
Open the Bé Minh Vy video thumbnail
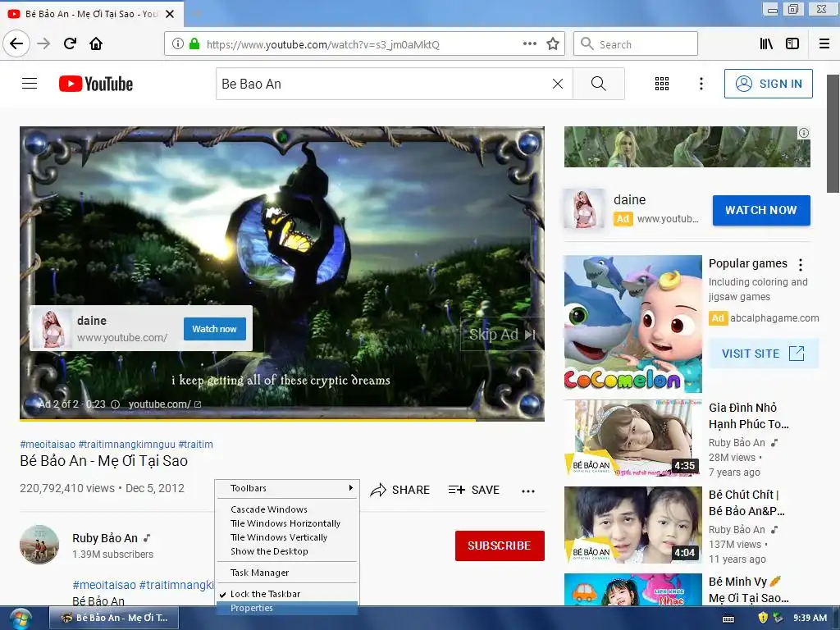click(x=632, y=589)
